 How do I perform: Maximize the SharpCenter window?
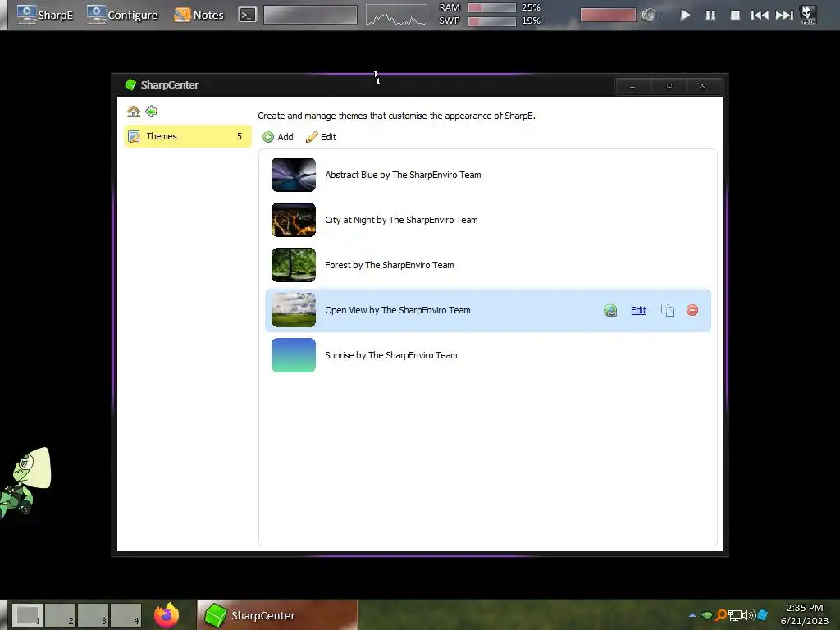(669, 85)
